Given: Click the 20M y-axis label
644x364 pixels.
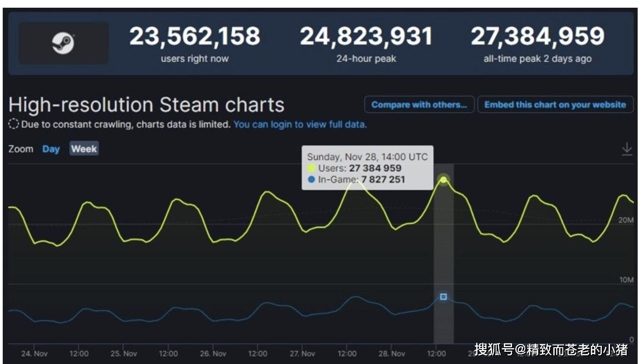Looking at the screenshot, I should click(x=626, y=220).
